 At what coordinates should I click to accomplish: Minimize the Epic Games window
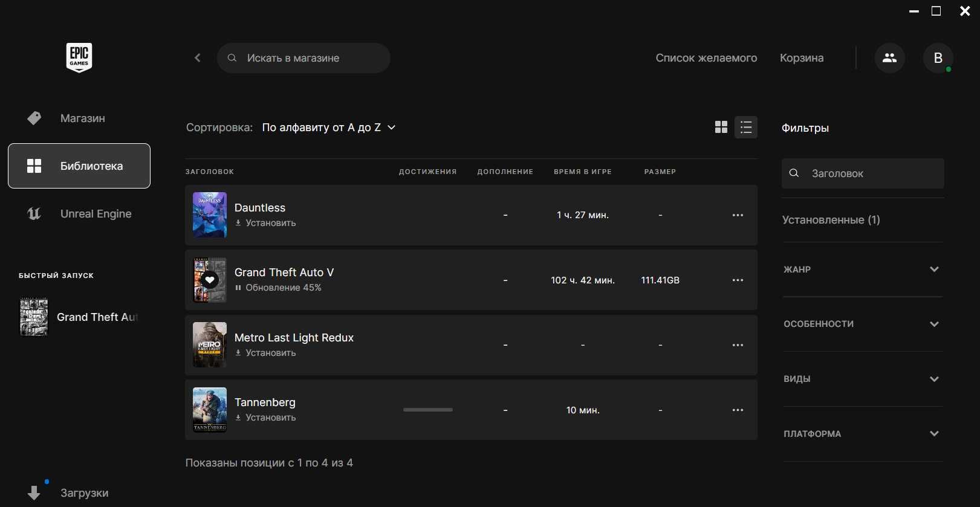914,11
